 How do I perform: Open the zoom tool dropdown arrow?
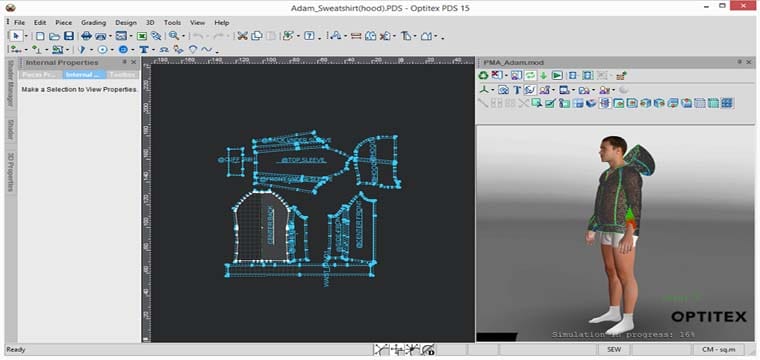click(x=183, y=36)
